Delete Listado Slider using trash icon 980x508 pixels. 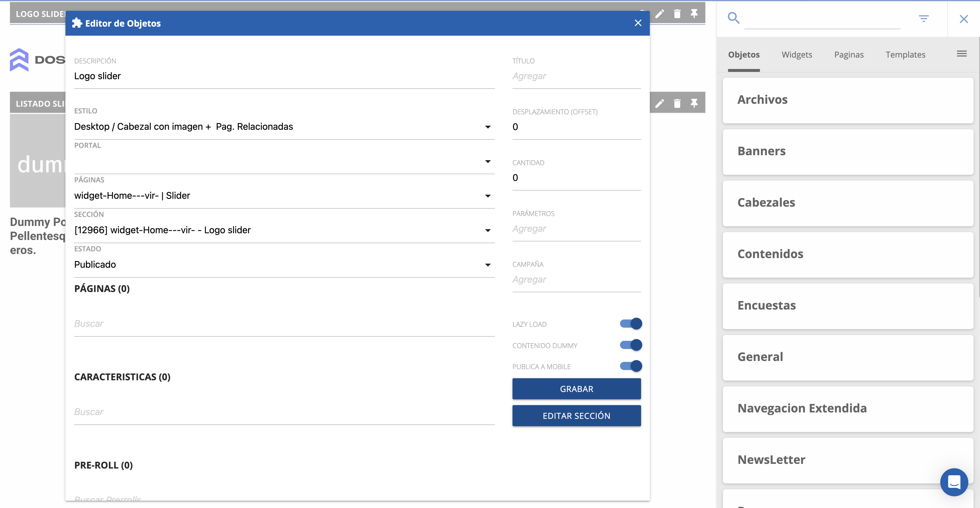point(677,103)
